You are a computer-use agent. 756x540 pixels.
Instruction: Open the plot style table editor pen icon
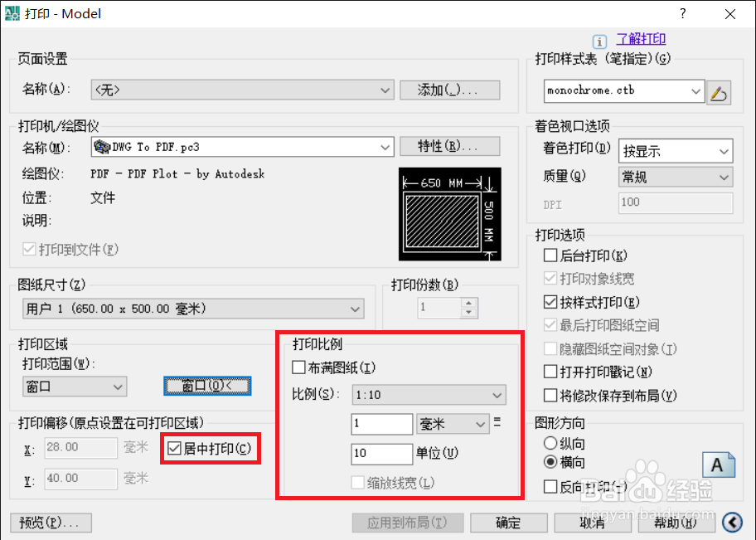(719, 90)
